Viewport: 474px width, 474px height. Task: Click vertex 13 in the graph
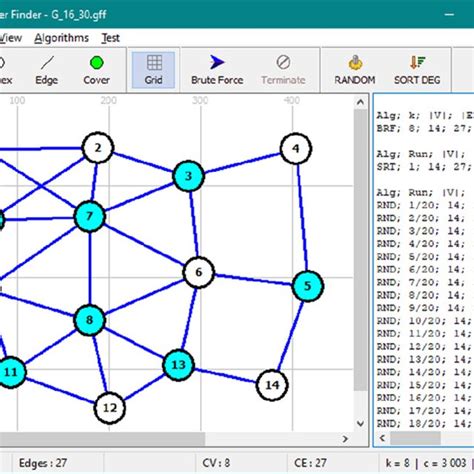coord(178,365)
